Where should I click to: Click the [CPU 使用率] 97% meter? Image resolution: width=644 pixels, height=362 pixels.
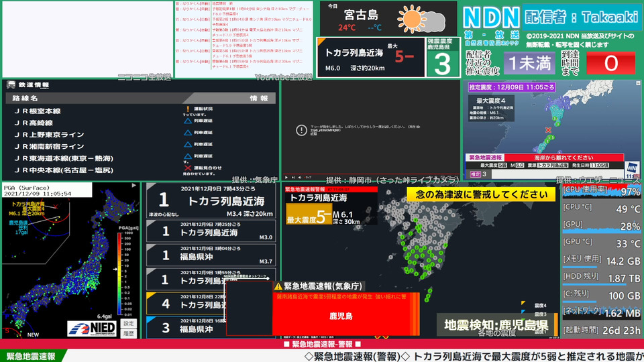pos(601,190)
